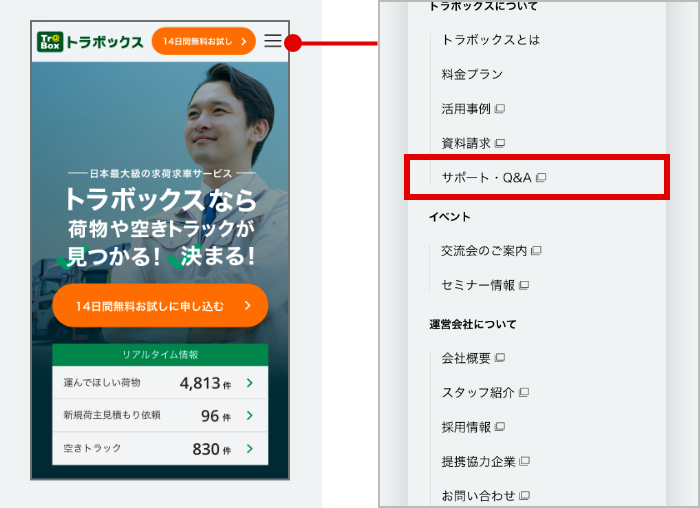Click the 830 件 count
The image size is (700, 508).
[x=212, y=449]
